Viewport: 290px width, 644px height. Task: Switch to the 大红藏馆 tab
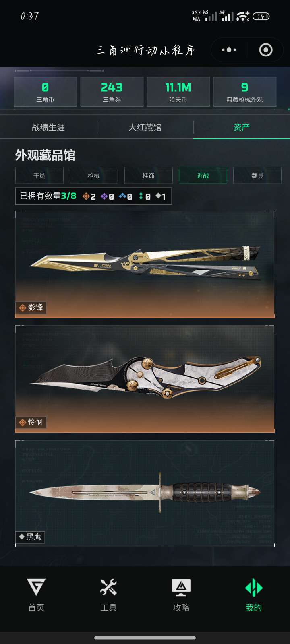145,127
